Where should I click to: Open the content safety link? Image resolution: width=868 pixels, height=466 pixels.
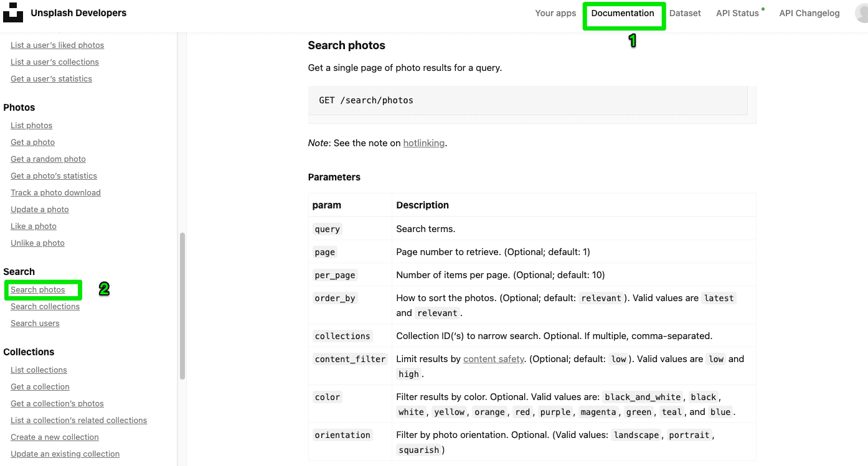click(x=494, y=359)
